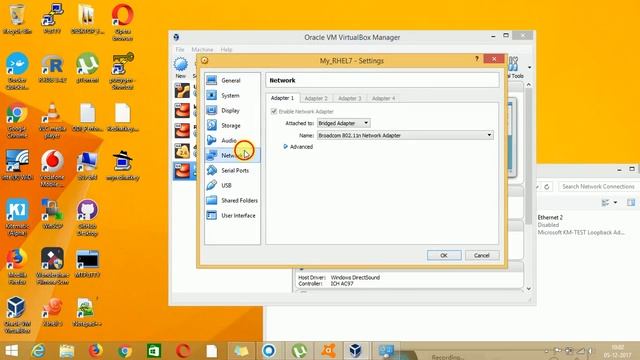Click the R statistics desktop shortcut
Image resolution: width=640 pixels, height=360 pixels.
coord(52,68)
